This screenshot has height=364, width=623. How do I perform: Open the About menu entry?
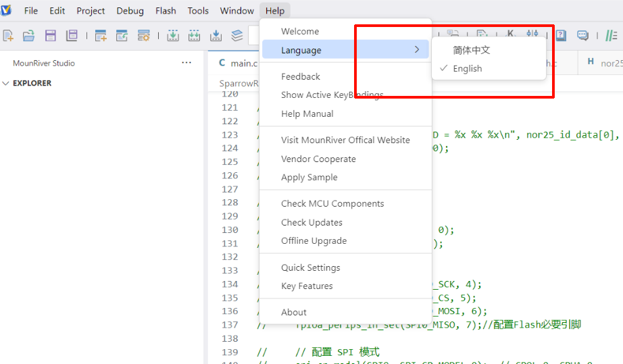click(294, 312)
